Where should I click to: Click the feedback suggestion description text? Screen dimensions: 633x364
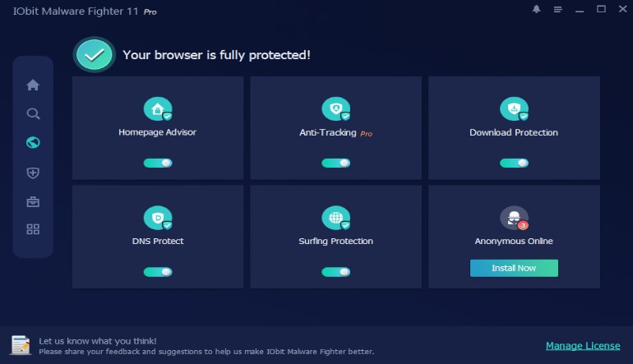pyautogui.click(x=206, y=352)
